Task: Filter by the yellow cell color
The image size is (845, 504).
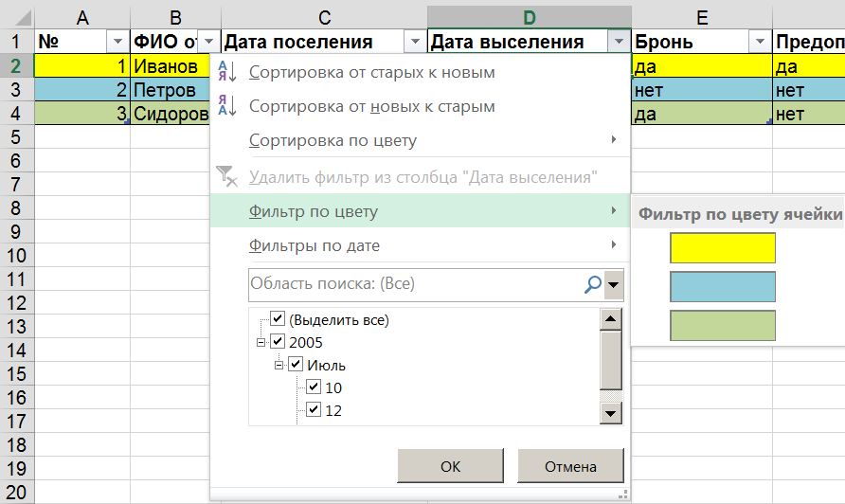Action: click(723, 248)
